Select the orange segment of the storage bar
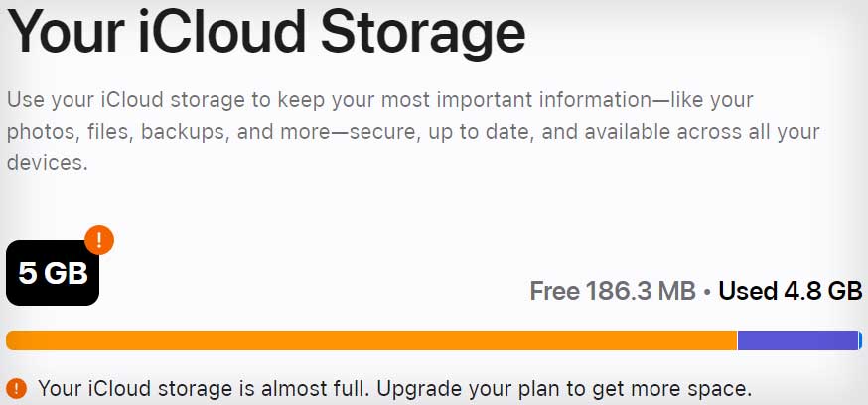Image resolution: width=868 pixels, height=405 pixels. coord(372,340)
